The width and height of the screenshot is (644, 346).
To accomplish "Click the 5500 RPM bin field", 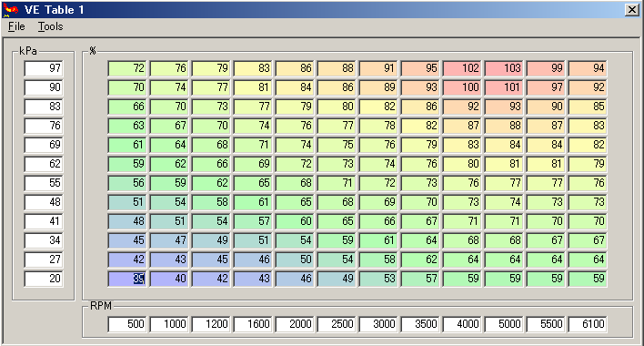I will pos(547,324).
